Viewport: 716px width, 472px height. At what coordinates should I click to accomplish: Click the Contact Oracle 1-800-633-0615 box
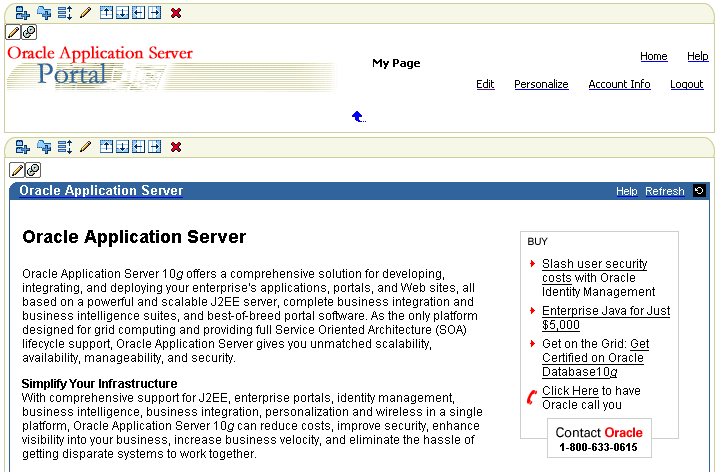tap(599, 438)
